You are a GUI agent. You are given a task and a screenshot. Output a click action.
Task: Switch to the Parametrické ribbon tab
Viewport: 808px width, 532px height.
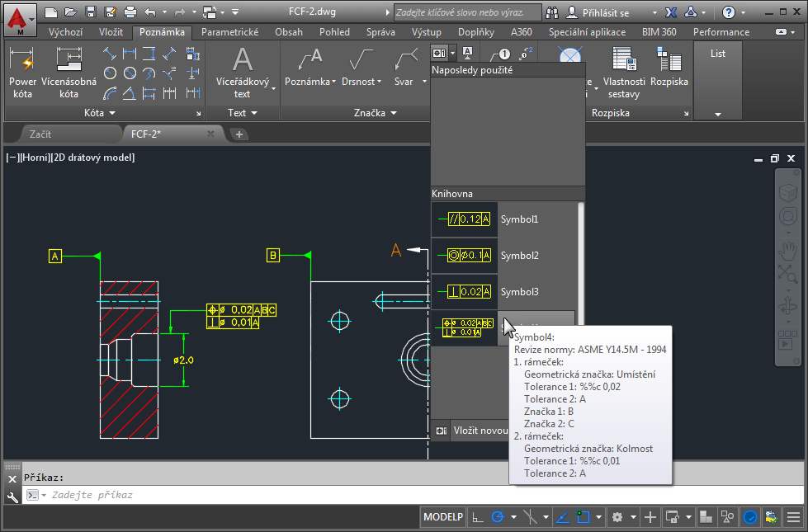coord(229,32)
